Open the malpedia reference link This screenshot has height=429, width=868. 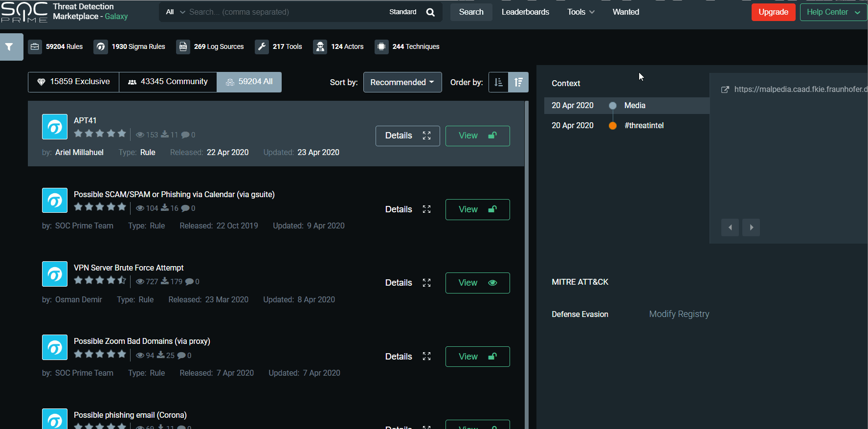pos(801,90)
